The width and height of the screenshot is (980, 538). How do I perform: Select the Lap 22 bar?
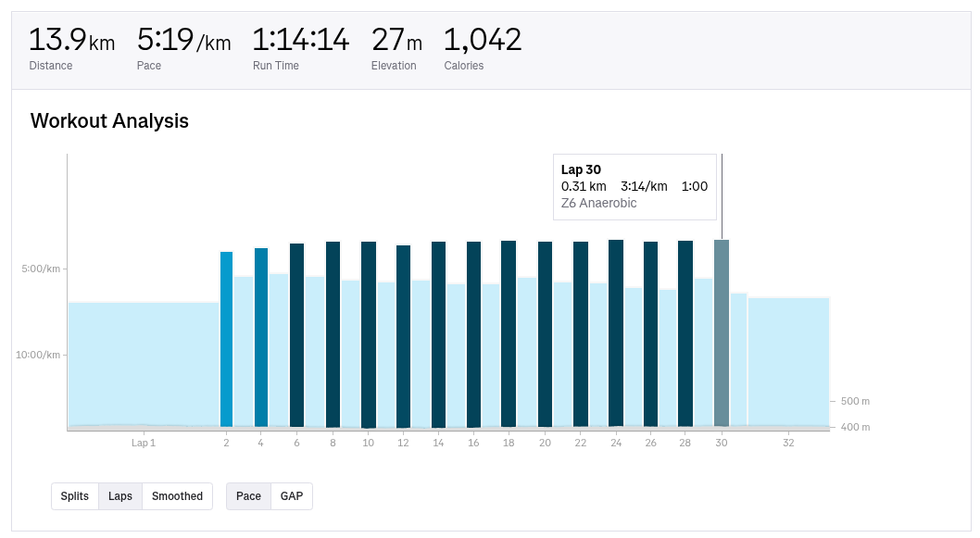[581, 334]
